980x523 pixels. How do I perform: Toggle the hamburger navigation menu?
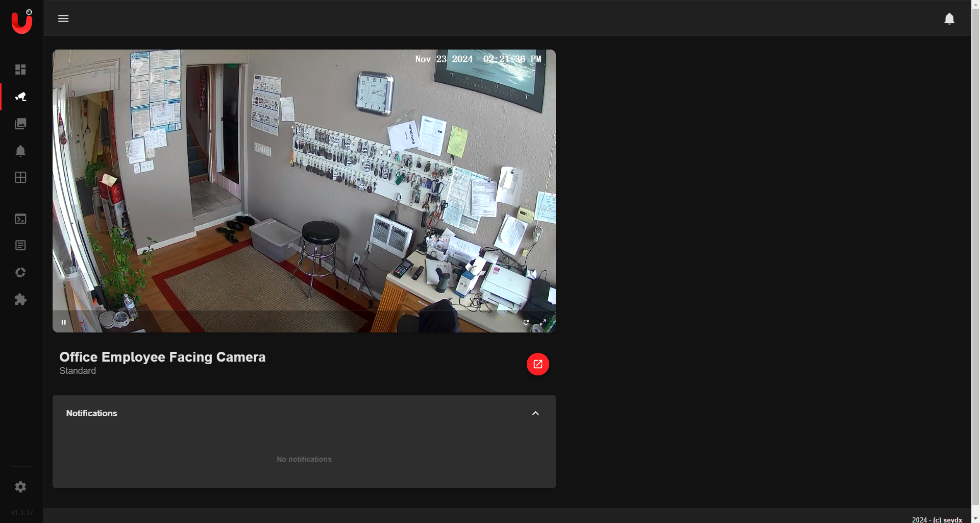coord(63,18)
